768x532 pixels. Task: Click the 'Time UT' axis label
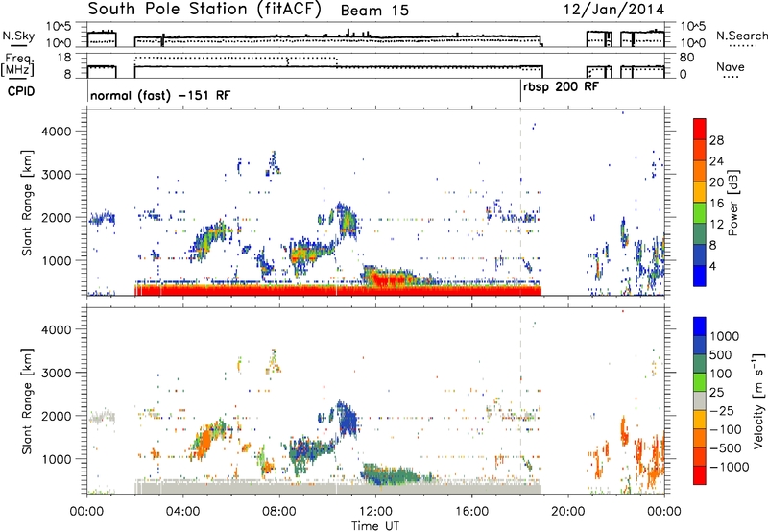tap(375, 526)
